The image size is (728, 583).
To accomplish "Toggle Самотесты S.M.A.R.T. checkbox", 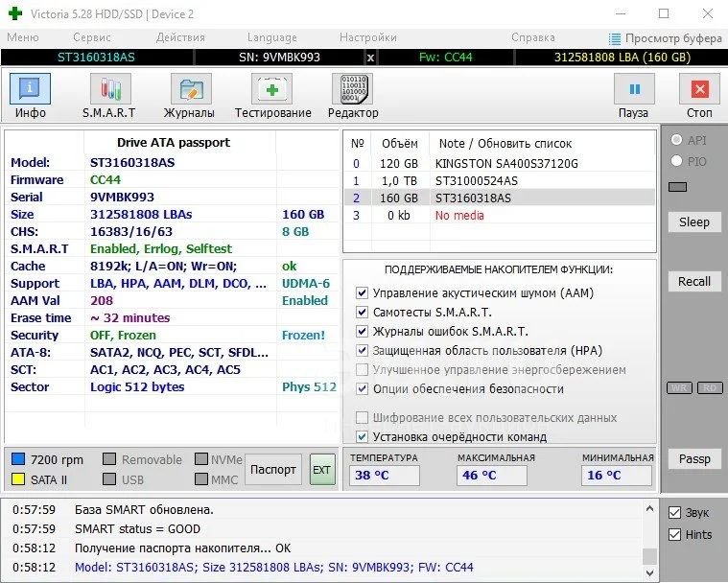I will pos(362,312).
